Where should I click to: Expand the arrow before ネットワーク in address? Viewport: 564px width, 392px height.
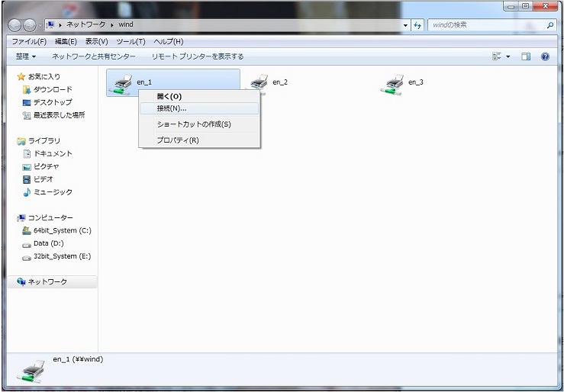point(60,25)
